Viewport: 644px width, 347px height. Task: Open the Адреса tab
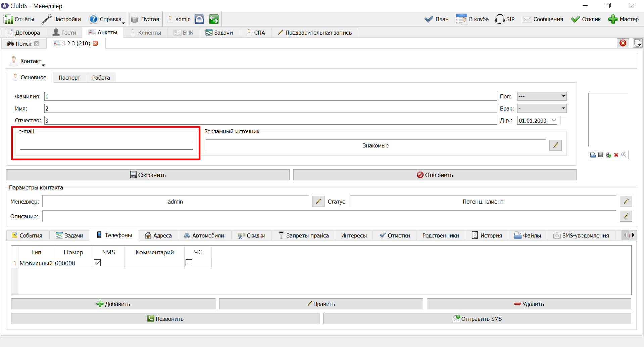coord(158,235)
